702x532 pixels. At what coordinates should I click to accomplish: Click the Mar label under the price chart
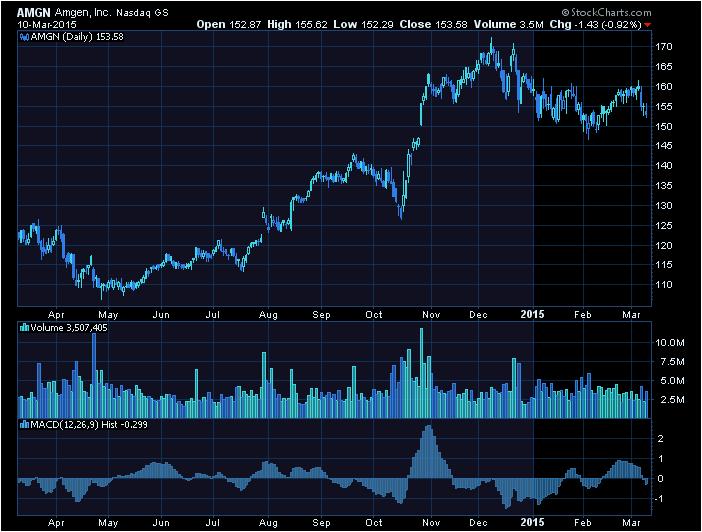pyautogui.click(x=631, y=315)
